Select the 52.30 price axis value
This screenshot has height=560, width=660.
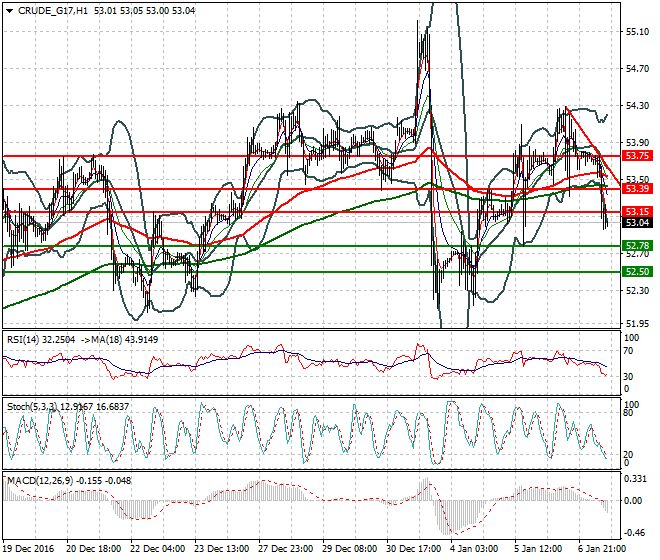tap(637, 291)
